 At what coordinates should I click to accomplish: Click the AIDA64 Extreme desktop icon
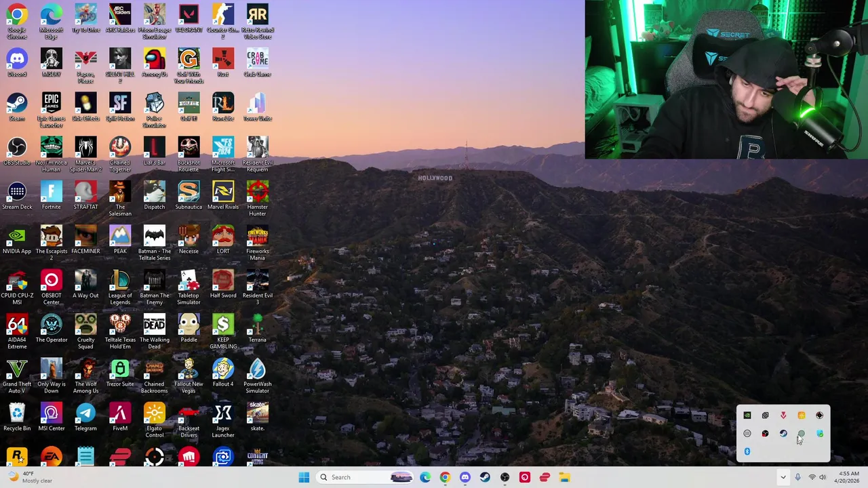(17, 331)
